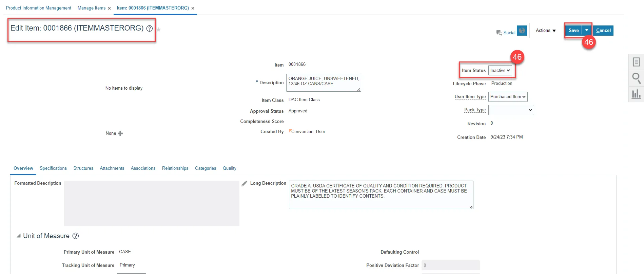
Task: Click the CASE primary unit value
Action: click(125, 252)
